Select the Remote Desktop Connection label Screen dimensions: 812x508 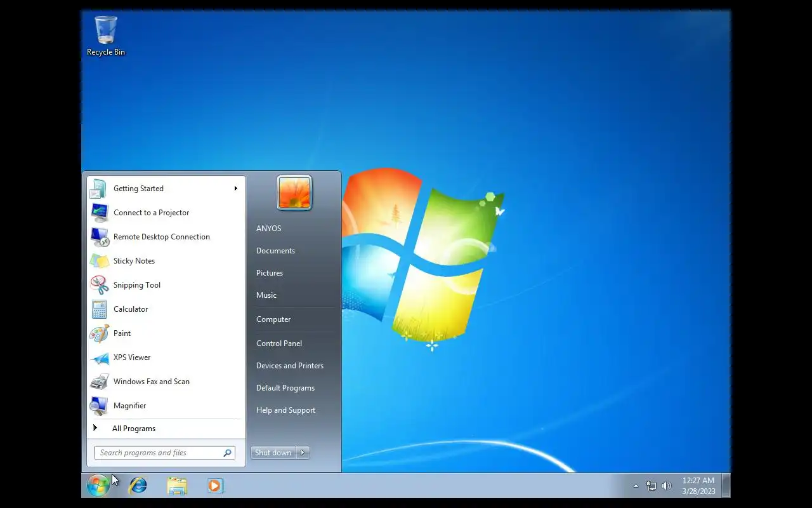coord(162,237)
